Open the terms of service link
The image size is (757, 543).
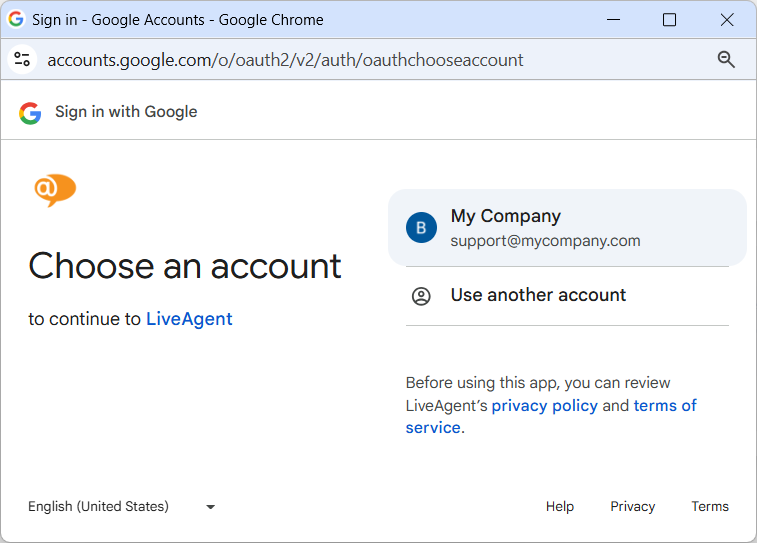[x=664, y=405]
